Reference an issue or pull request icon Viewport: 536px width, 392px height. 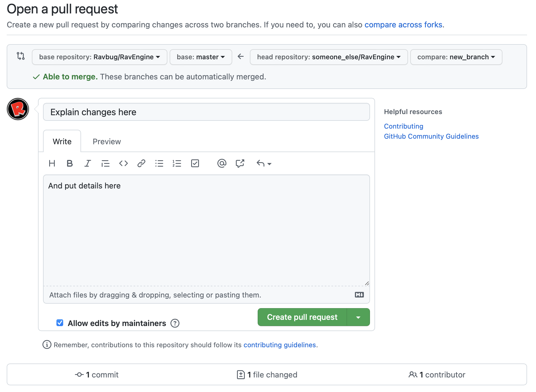point(240,163)
